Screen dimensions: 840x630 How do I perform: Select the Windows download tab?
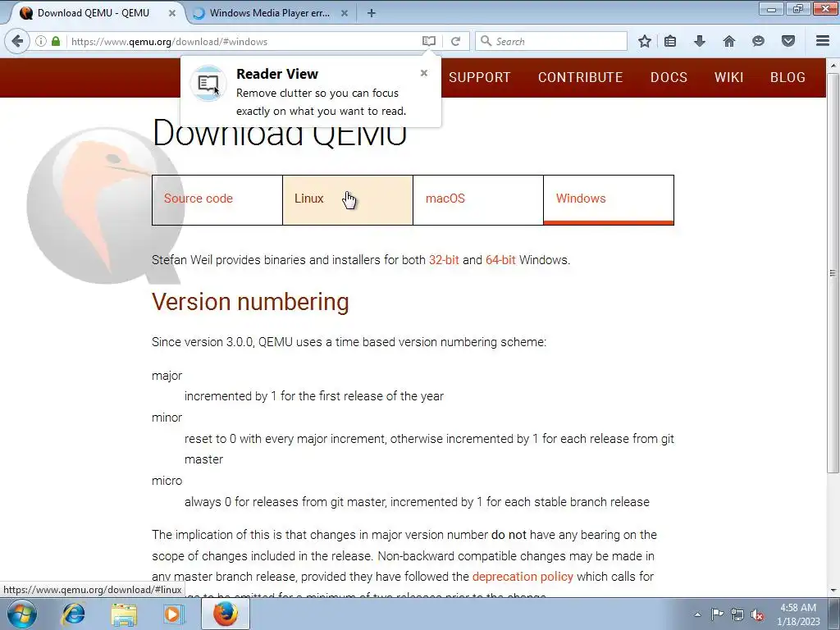coord(609,200)
